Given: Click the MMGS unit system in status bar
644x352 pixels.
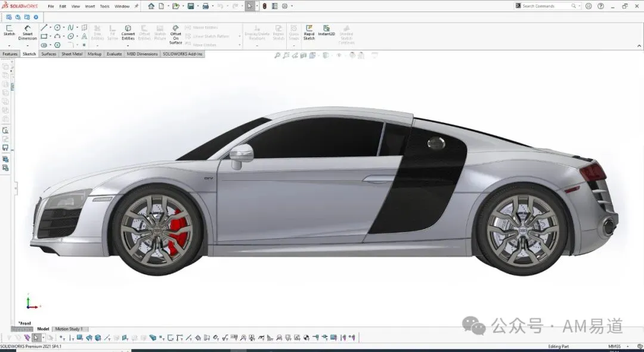Looking at the screenshot, I should tap(614, 347).
